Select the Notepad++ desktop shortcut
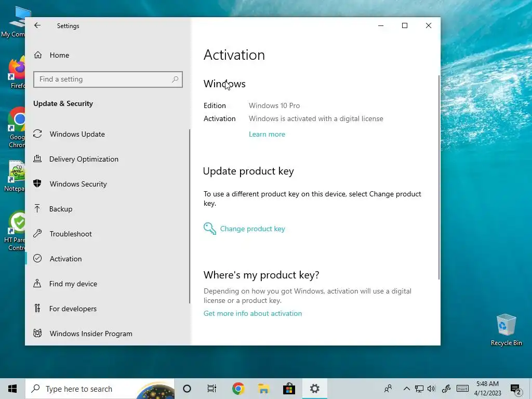The image size is (532, 399). point(14,176)
